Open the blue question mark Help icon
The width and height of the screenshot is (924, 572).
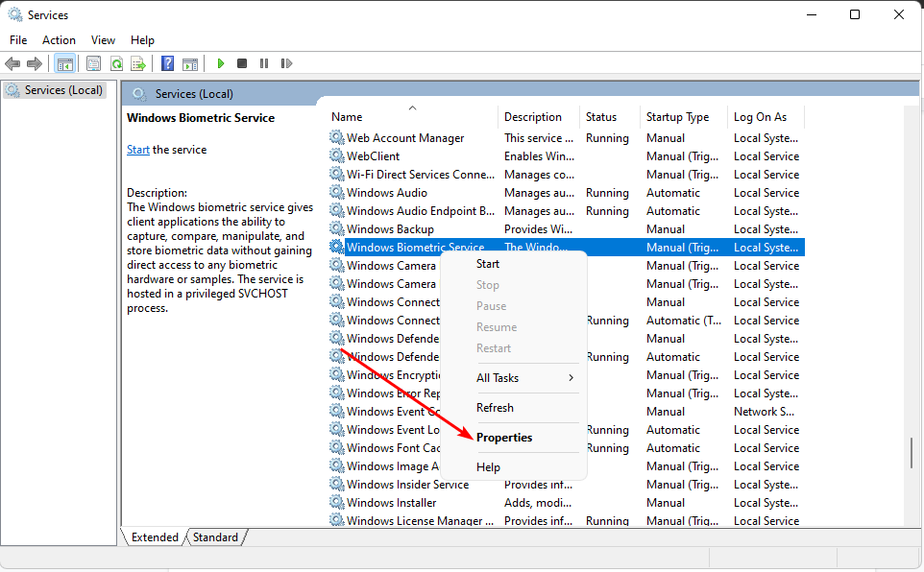pos(168,63)
